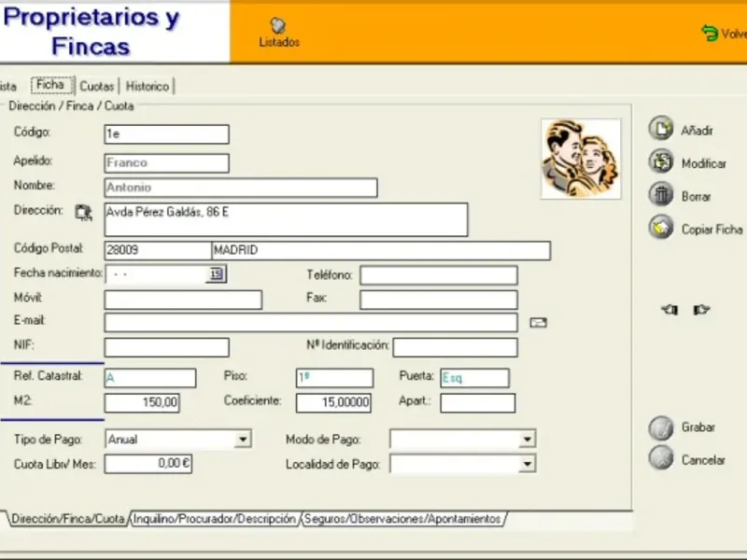Click the Código Postal field 28009
The image size is (747, 560).
(x=158, y=250)
